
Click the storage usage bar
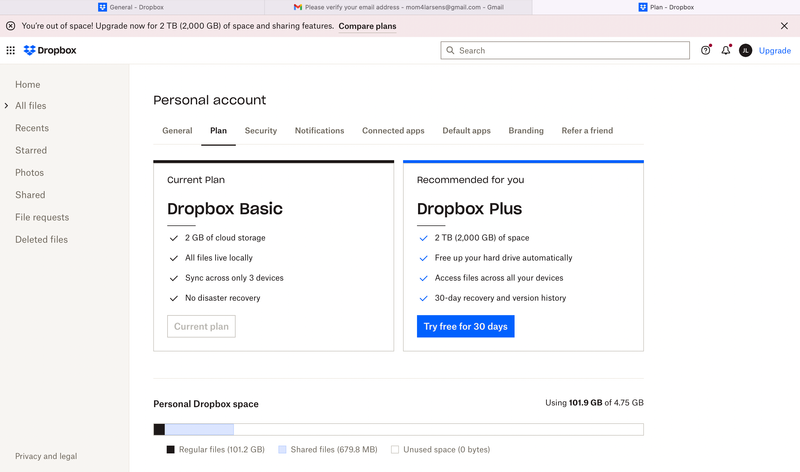tap(398, 430)
